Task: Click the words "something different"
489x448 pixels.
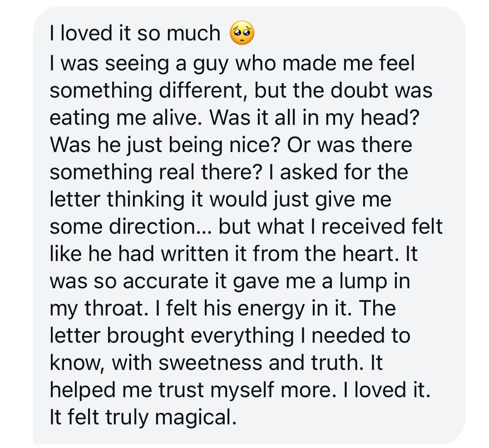Action: tap(148, 90)
